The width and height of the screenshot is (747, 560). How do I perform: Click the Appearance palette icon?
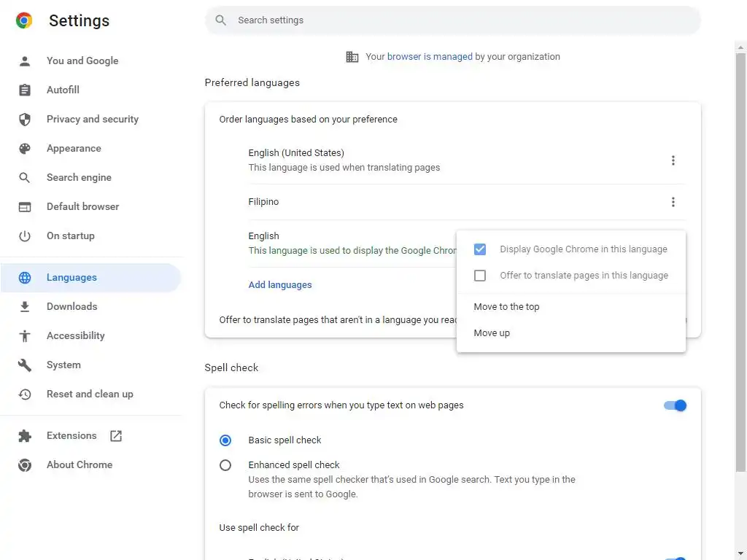tap(25, 148)
